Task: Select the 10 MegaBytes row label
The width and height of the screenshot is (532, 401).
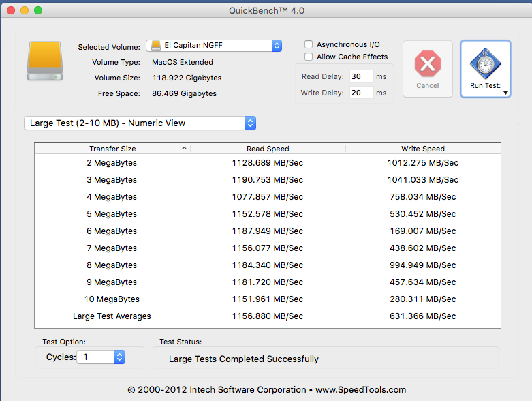Action: [x=112, y=299]
